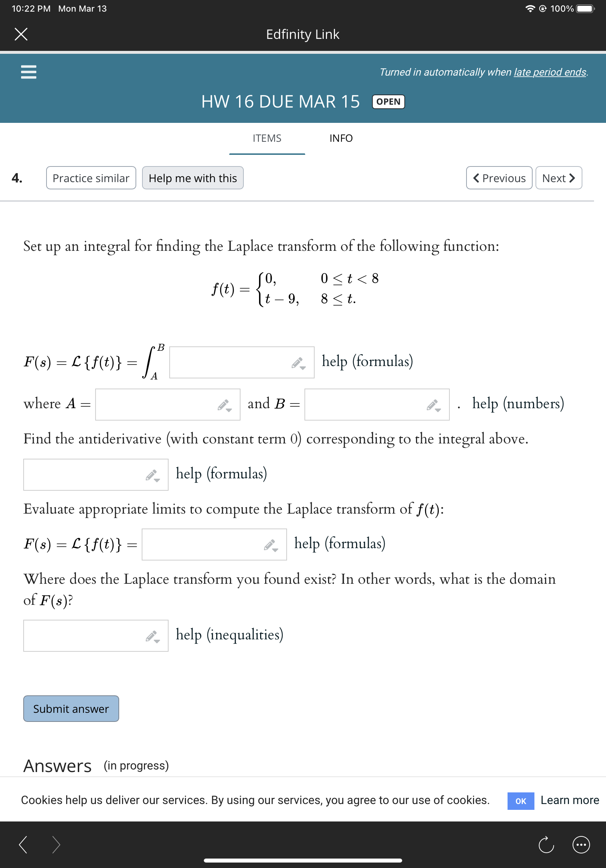
Task: Click Practice similar
Action: [x=91, y=178]
